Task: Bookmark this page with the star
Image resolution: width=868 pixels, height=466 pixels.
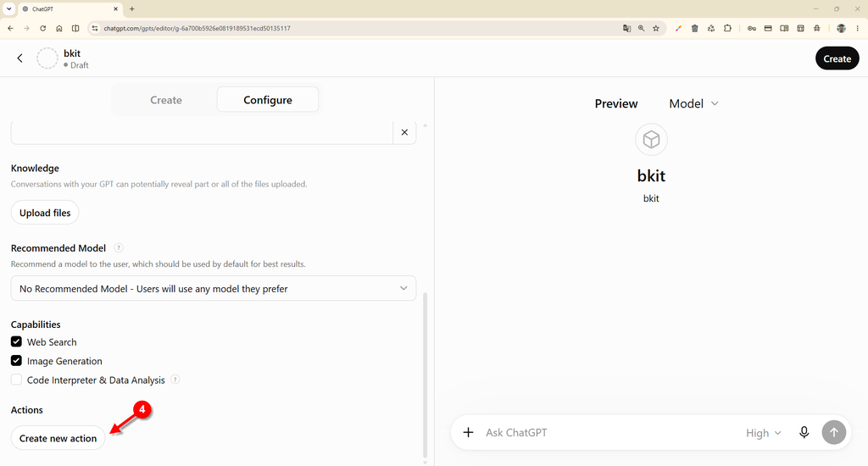Action: pos(656,28)
